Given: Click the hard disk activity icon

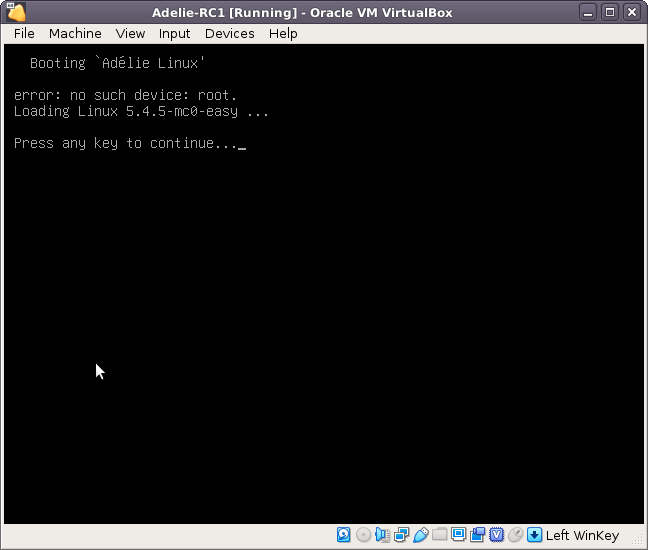Looking at the screenshot, I should point(344,535).
